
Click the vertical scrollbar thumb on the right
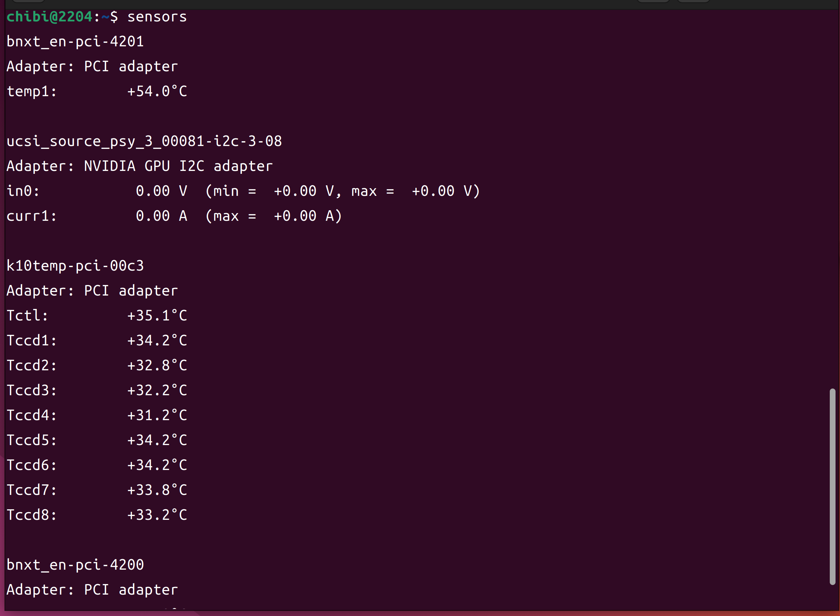832,487
